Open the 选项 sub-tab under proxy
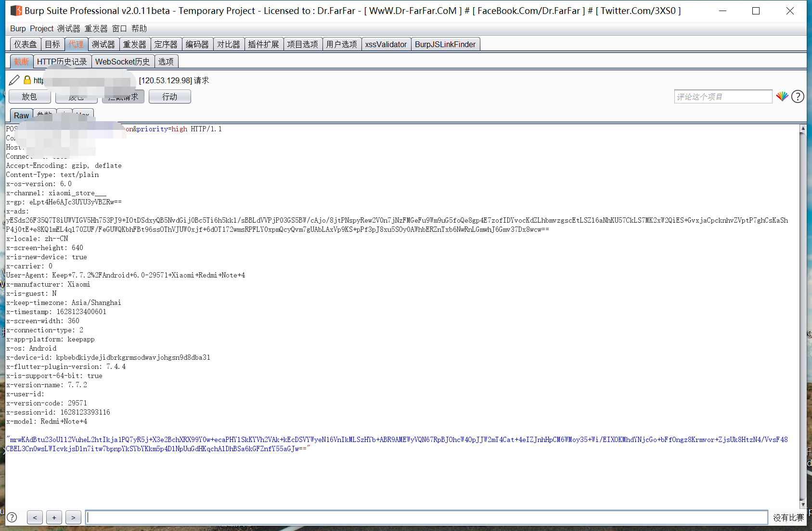Viewport: 812px width, 531px height. click(x=166, y=62)
